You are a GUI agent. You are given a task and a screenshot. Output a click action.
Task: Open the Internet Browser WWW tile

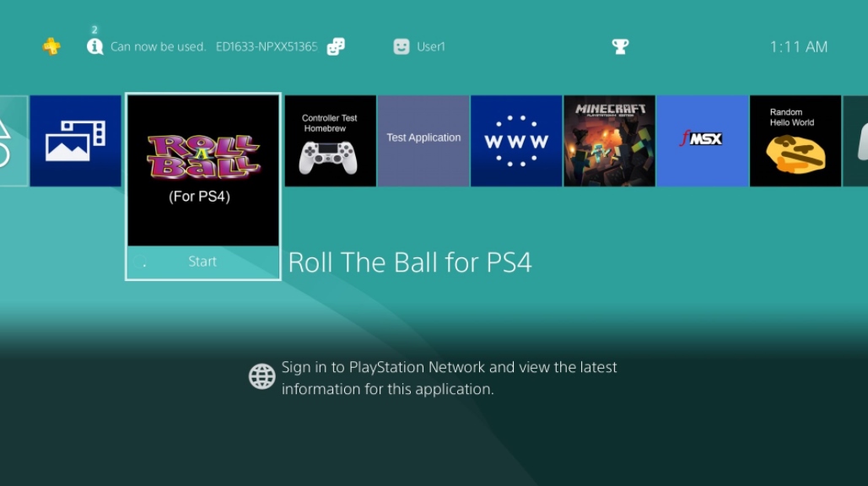coord(516,141)
